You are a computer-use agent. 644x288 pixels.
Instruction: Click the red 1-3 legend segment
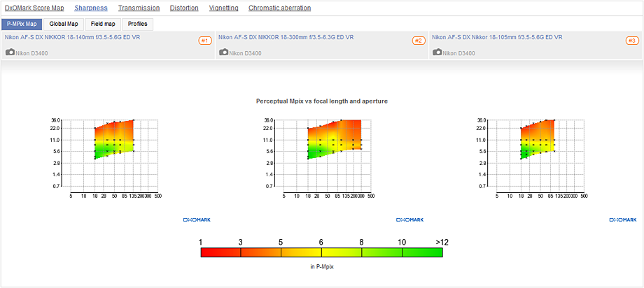(220, 252)
